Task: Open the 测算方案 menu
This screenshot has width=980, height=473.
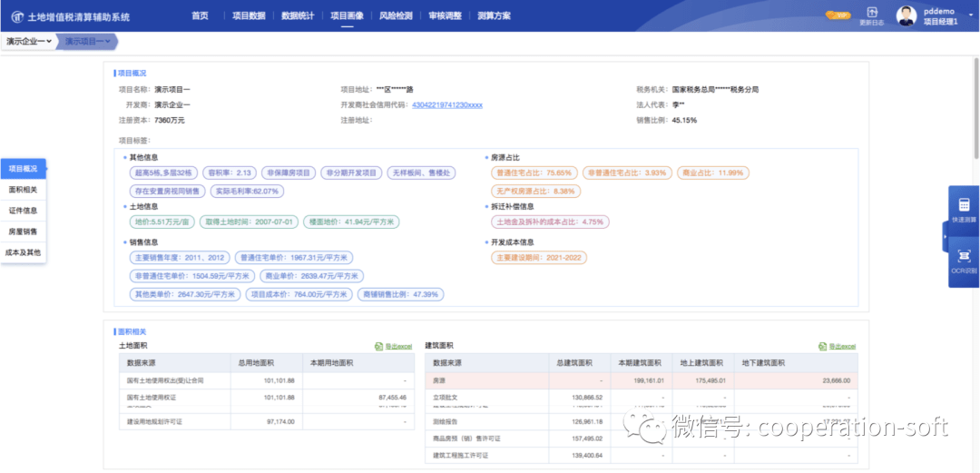Action: (x=494, y=15)
